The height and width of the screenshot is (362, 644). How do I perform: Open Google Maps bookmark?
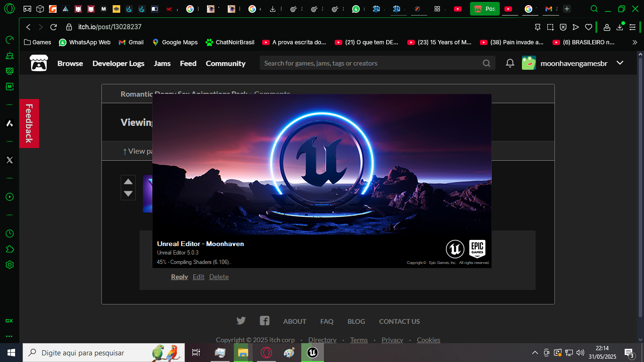[175, 42]
